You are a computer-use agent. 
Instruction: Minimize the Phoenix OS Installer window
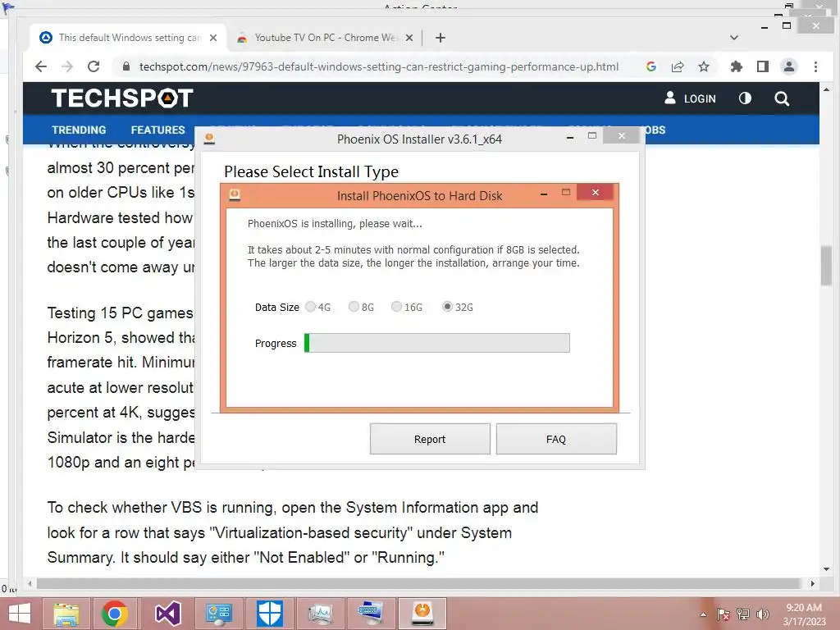pyautogui.click(x=570, y=138)
